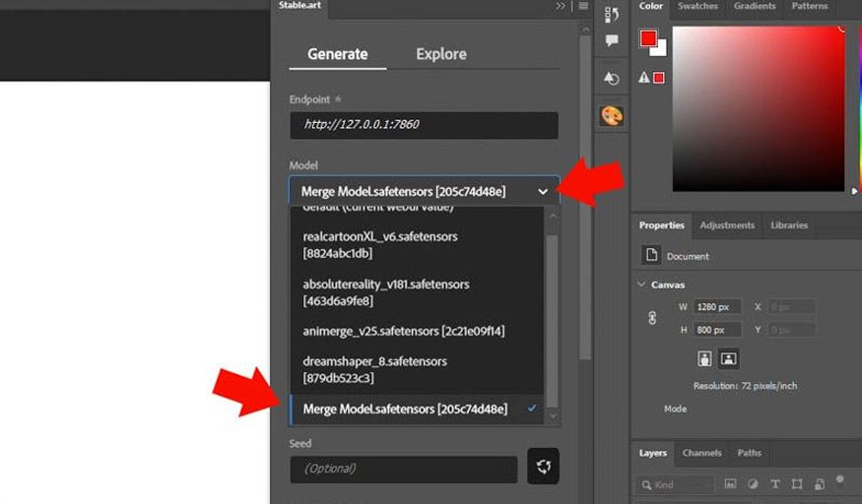Image resolution: width=862 pixels, height=504 pixels.
Task: Open the Comments panel speech-bubble icon
Action: point(612,40)
